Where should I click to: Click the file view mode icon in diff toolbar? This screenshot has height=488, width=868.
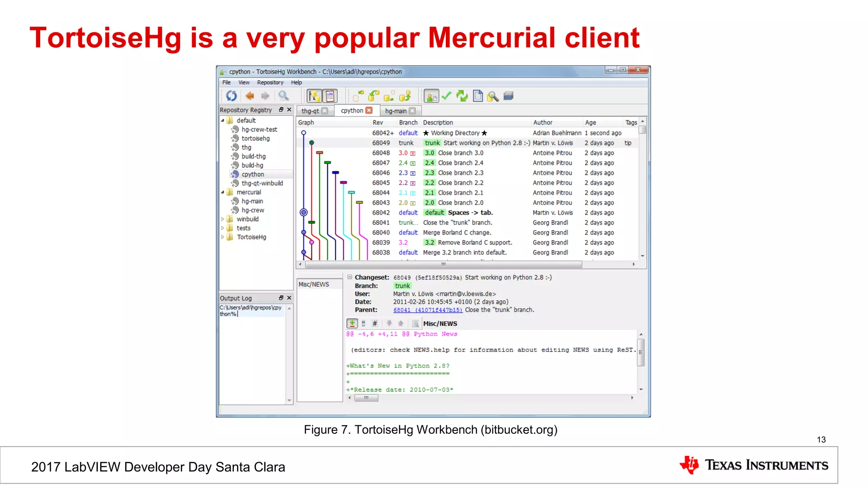point(363,324)
